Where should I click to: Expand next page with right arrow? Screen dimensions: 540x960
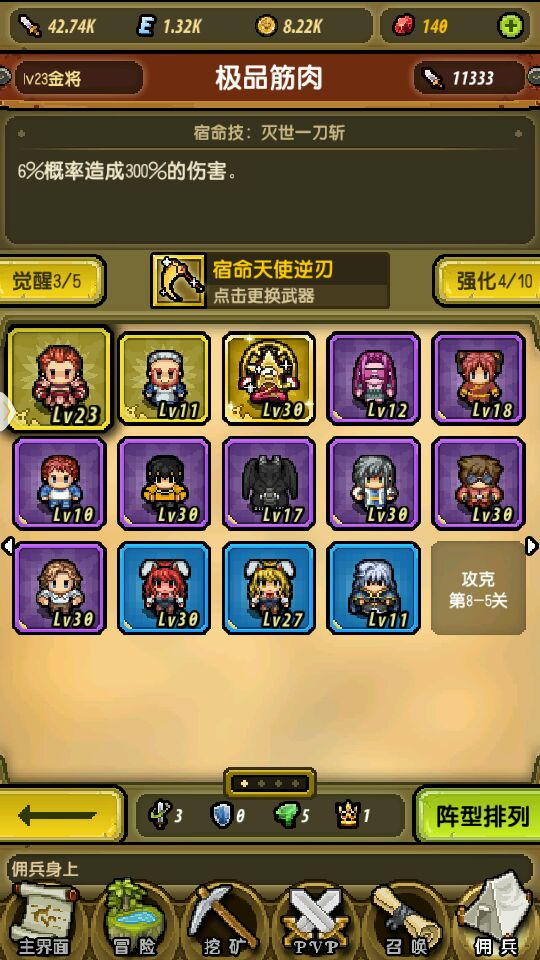(532, 546)
